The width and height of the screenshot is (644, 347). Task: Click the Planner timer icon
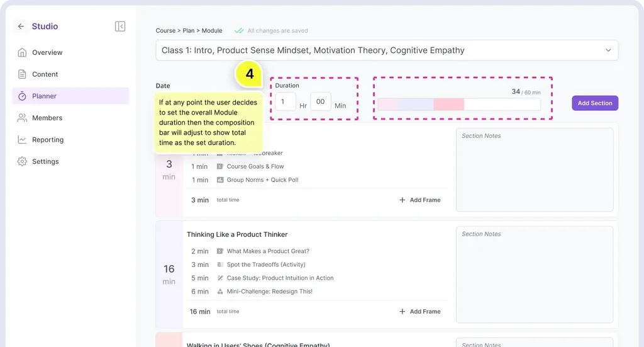(22, 96)
